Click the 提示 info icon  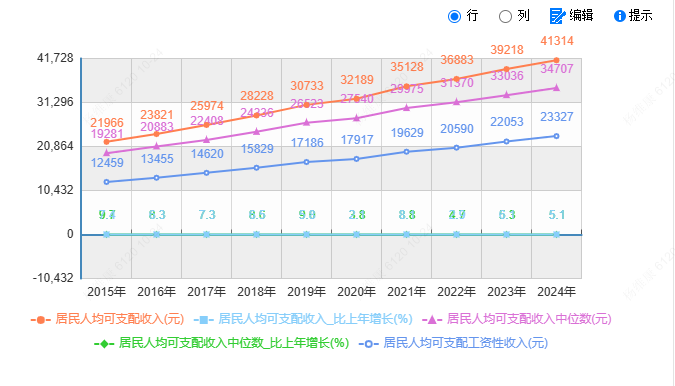click(619, 16)
